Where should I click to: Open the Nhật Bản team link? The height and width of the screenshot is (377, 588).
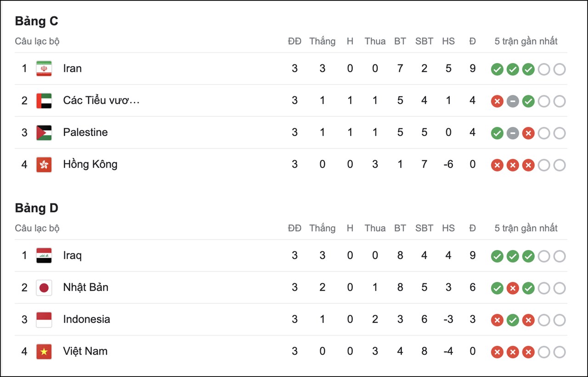click(x=86, y=287)
